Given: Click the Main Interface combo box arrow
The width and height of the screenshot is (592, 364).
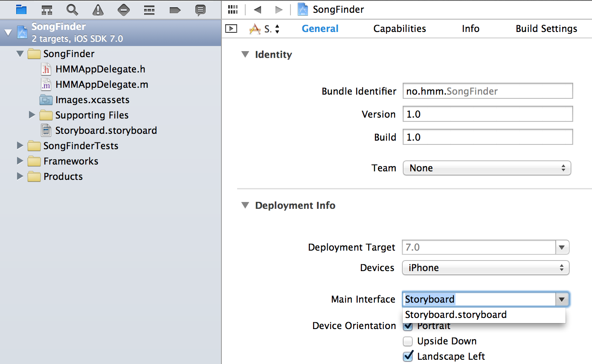Looking at the screenshot, I should pos(562,300).
